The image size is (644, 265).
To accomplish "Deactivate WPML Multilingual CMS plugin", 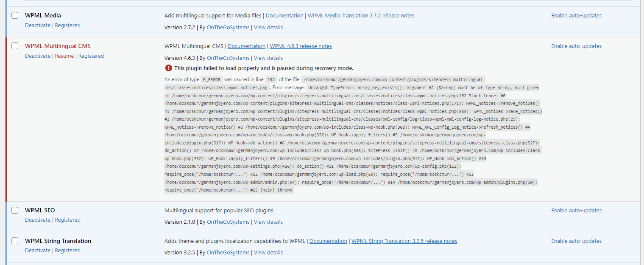I will (38, 56).
